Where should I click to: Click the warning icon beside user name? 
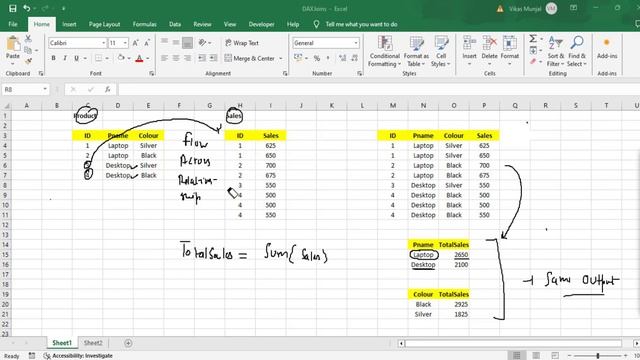coord(500,9)
